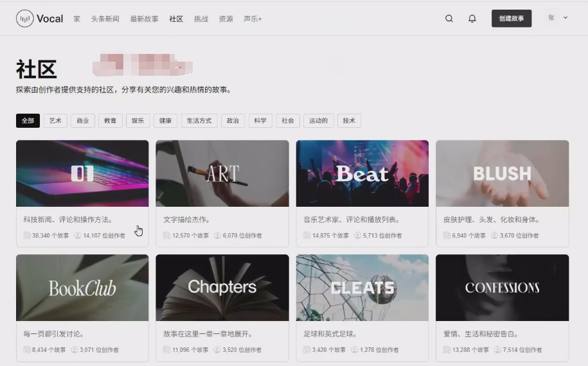Open 声乐+ from the navigation bar
Image resolution: width=588 pixels, height=366 pixels.
click(x=253, y=19)
